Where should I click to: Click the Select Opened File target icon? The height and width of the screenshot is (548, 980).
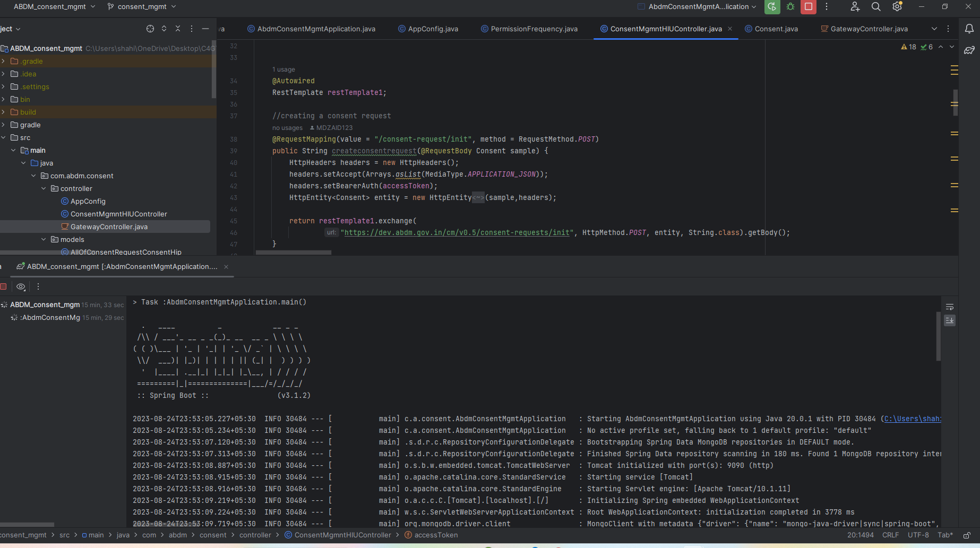click(150, 29)
